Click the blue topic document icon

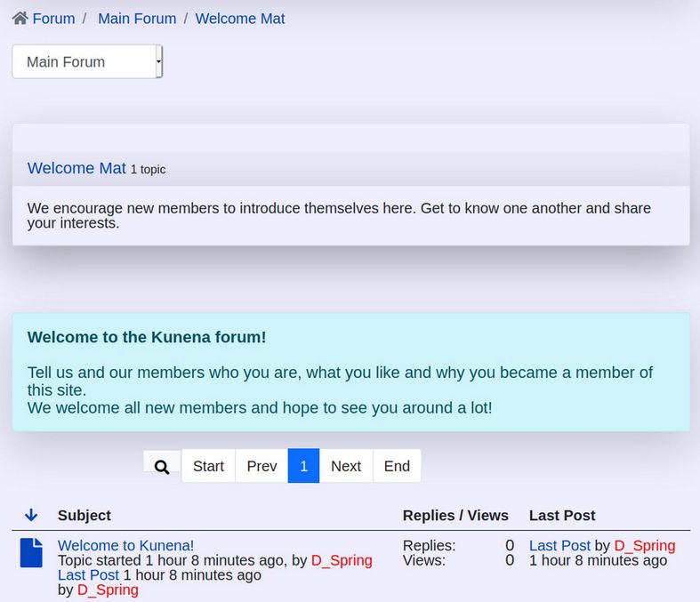click(31, 553)
